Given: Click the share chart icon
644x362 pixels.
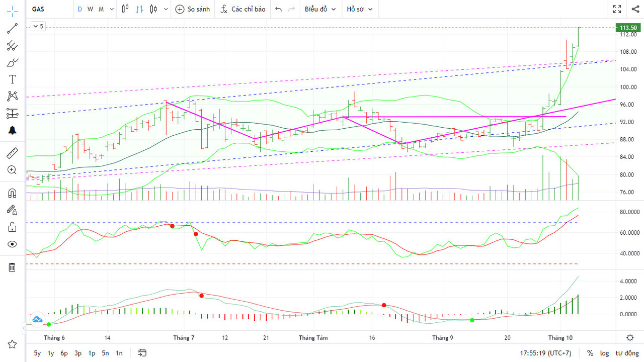Looking at the screenshot, I should 635,9.
